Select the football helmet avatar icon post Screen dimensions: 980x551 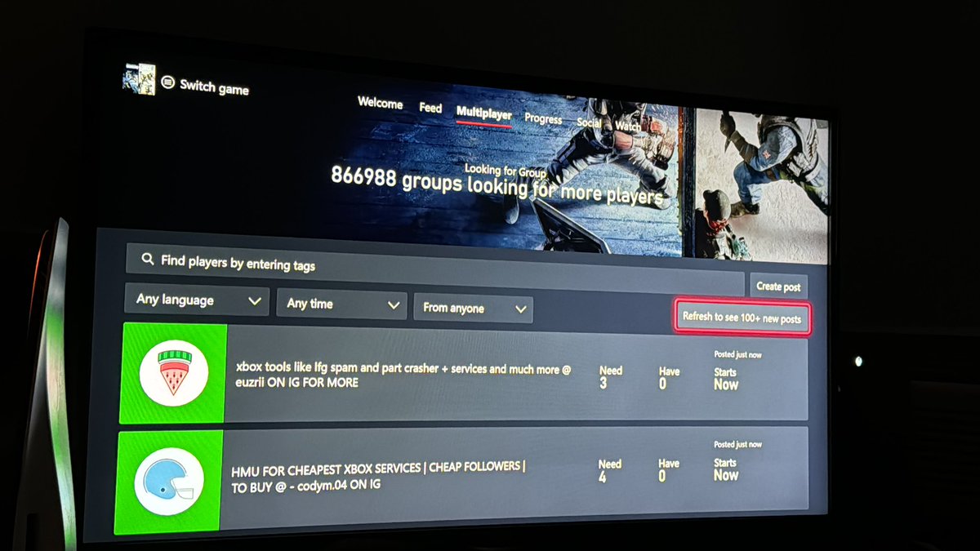(x=169, y=481)
